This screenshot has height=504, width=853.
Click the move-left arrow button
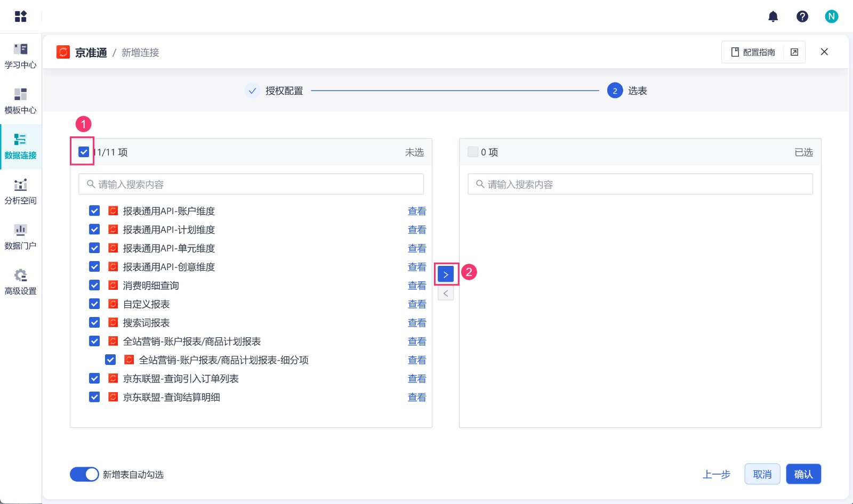click(446, 294)
